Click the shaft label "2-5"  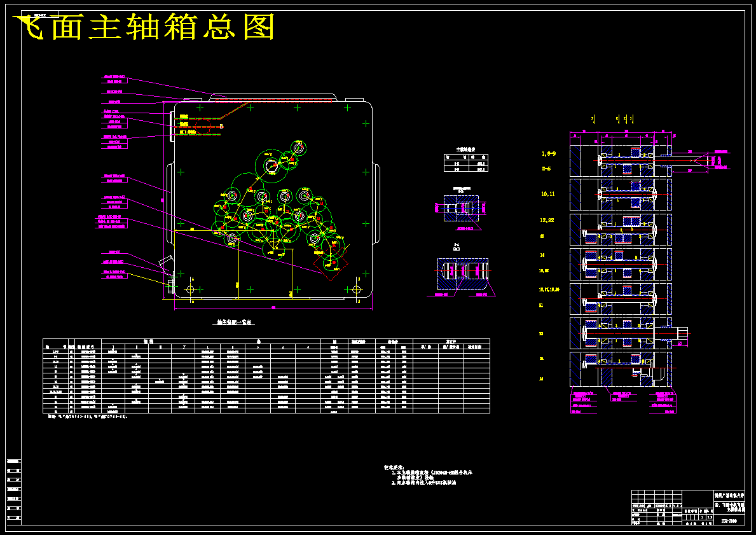pos(546,169)
